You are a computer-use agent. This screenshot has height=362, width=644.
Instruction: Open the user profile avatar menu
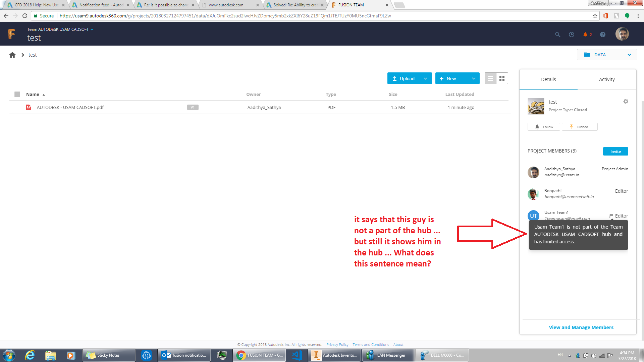point(622,34)
